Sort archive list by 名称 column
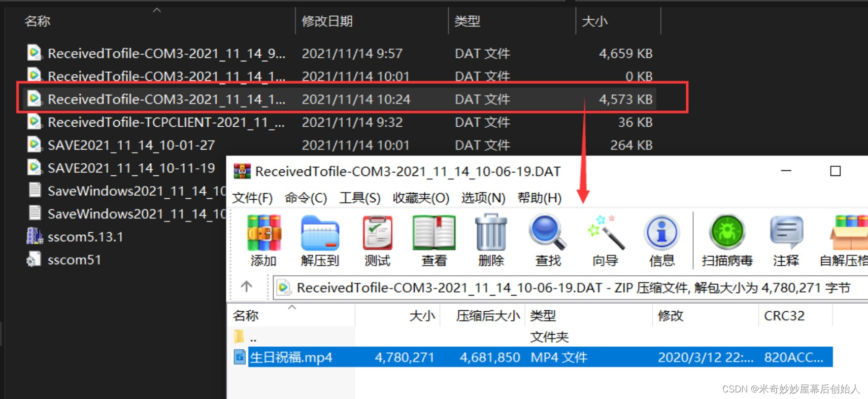This screenshot has width=868, height=399. (x=246, y=316)
